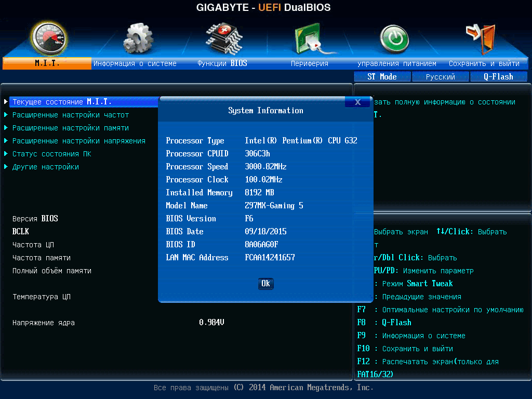The height and width of the screenshot is (399, 532).
Task: Open Другие настройки submenu
Action: click(x=46, y=167)
